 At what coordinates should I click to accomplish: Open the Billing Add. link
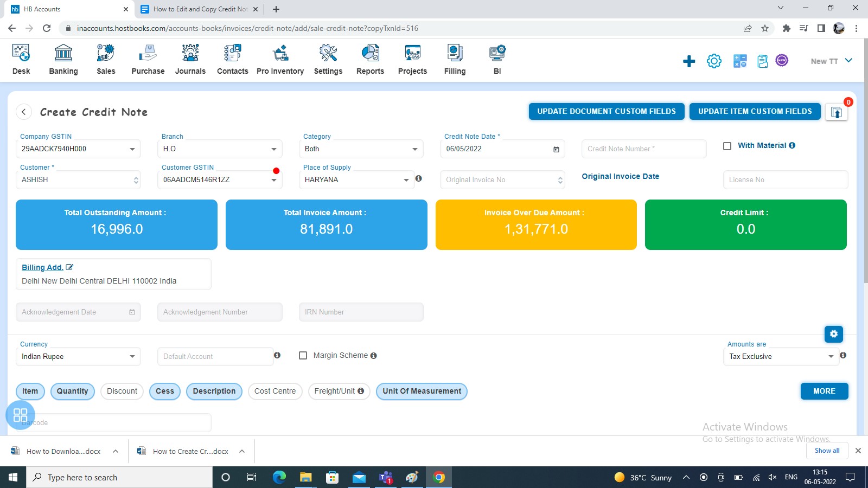pyautogui.click(x=42, y=267)
